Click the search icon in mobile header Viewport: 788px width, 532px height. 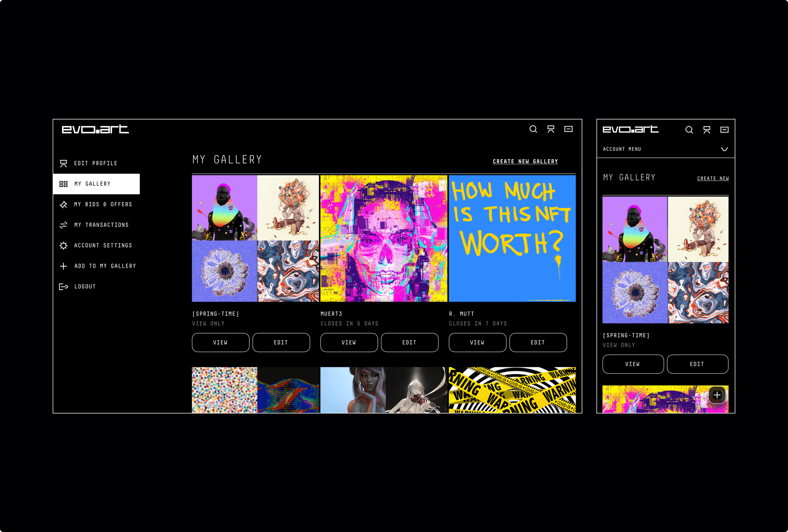[689, 130]
